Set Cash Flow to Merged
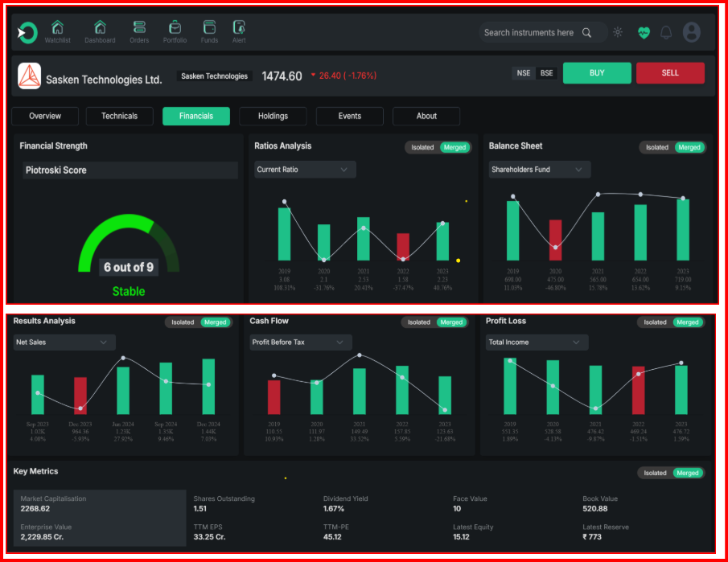The width and height of the screenshot is (728, 562). pos(451,322)
